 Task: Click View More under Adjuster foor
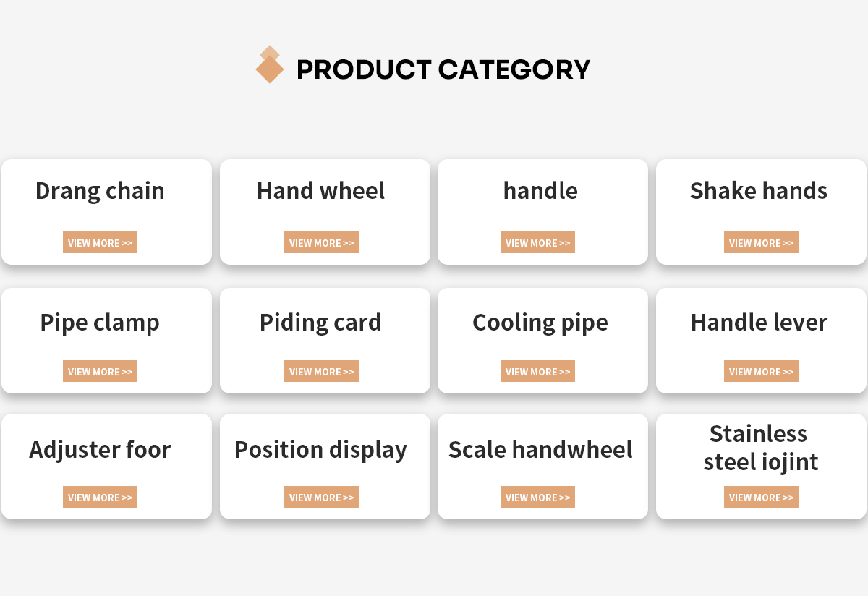[100, 497]
